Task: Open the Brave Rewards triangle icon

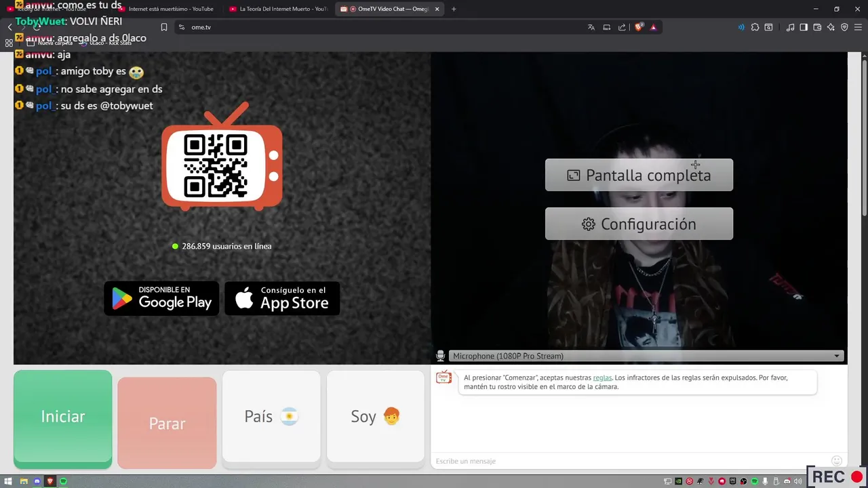Action: point(653,27)
